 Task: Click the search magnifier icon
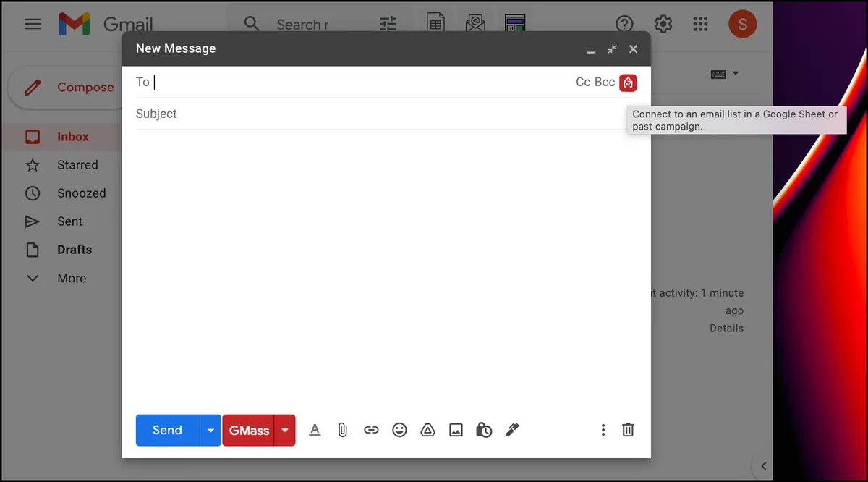tap(252, 24)
